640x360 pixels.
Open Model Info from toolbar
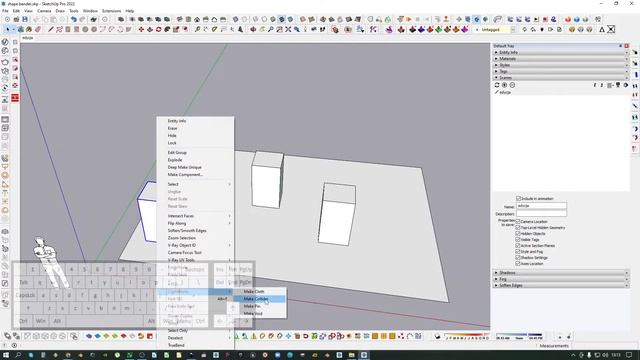[x=105, y=19]
